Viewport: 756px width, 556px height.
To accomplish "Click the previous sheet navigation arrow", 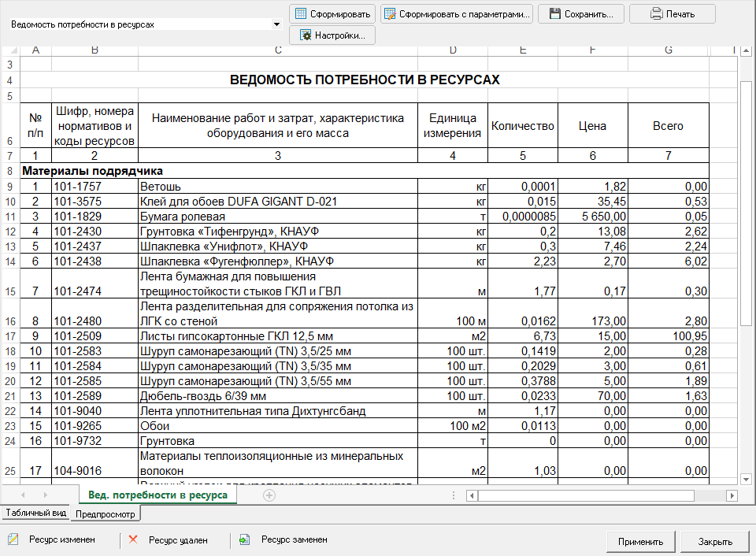I will (x=23, y=495).
